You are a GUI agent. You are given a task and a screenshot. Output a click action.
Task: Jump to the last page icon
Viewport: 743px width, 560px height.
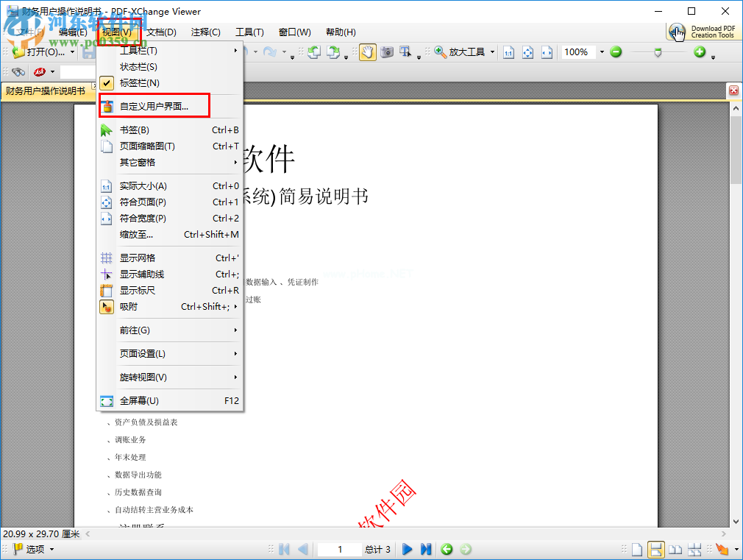427,549
